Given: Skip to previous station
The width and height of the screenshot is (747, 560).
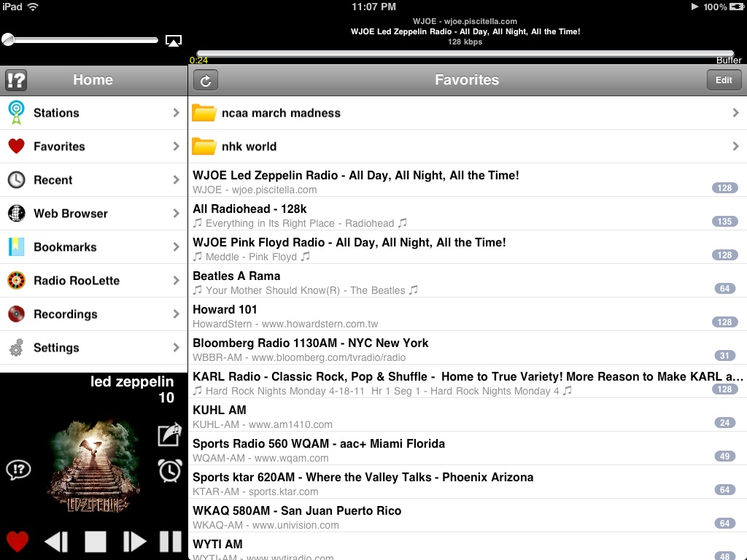Looking at the screenshot, I should pos(56,542).
